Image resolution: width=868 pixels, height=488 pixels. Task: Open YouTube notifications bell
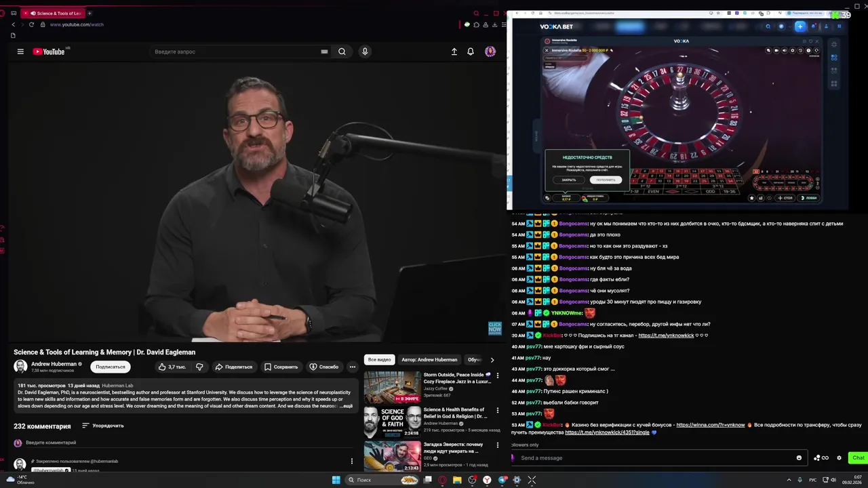[471, 52]
